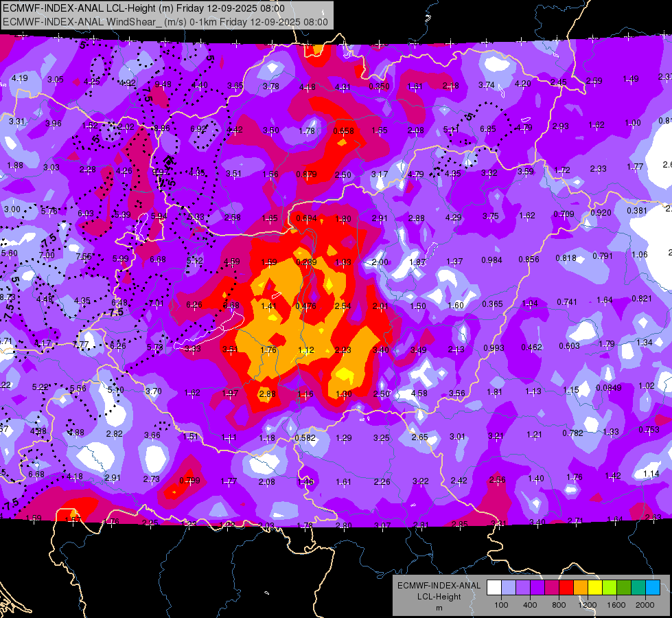Click the wind shear value 0.821
The image size is (672, 618).
[642, 299]
